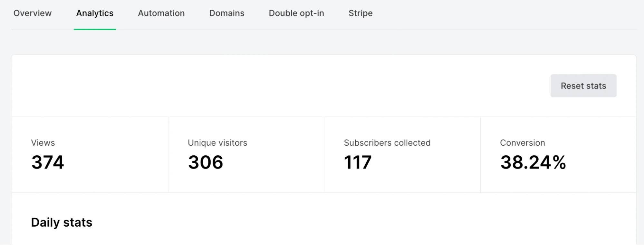
Task: Click the divider between Subscribers collected and Conversion
Action: (480, 155)
